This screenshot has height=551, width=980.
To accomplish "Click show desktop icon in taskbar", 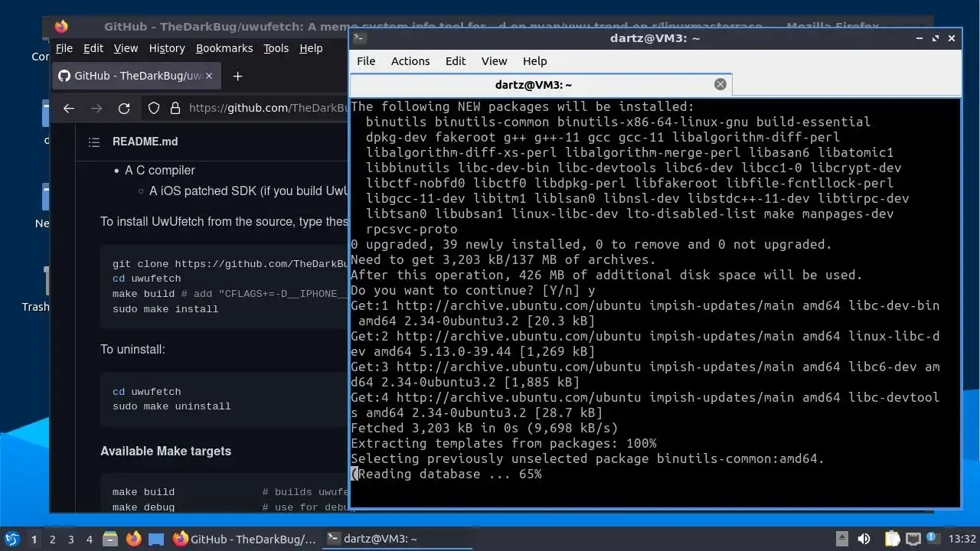I will (156, 539).
